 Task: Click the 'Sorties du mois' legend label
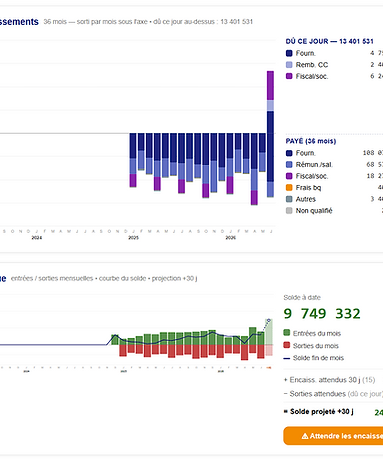click(x=316, y=346)
